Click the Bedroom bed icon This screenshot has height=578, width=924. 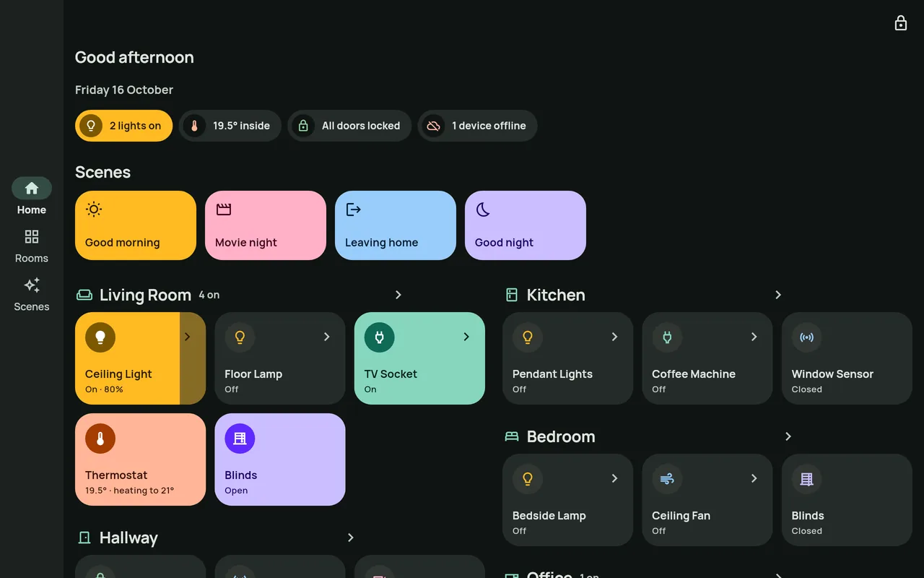tap(512, 436)
